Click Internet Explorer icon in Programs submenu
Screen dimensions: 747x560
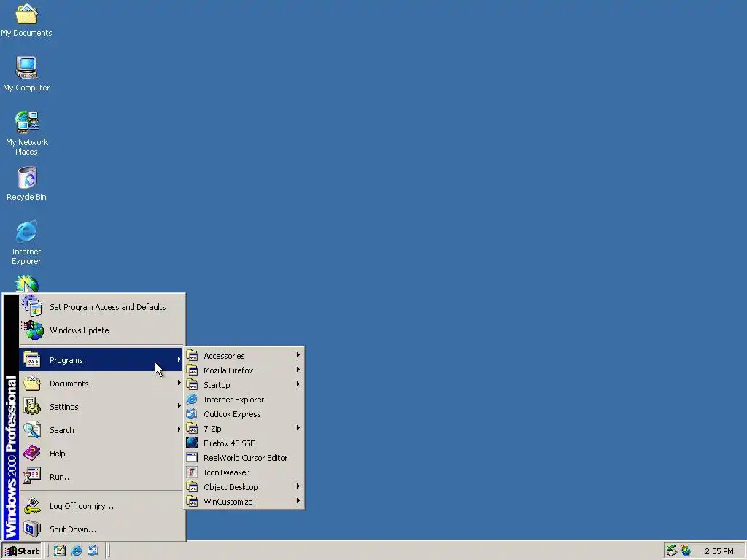click(x=192, y=399)
